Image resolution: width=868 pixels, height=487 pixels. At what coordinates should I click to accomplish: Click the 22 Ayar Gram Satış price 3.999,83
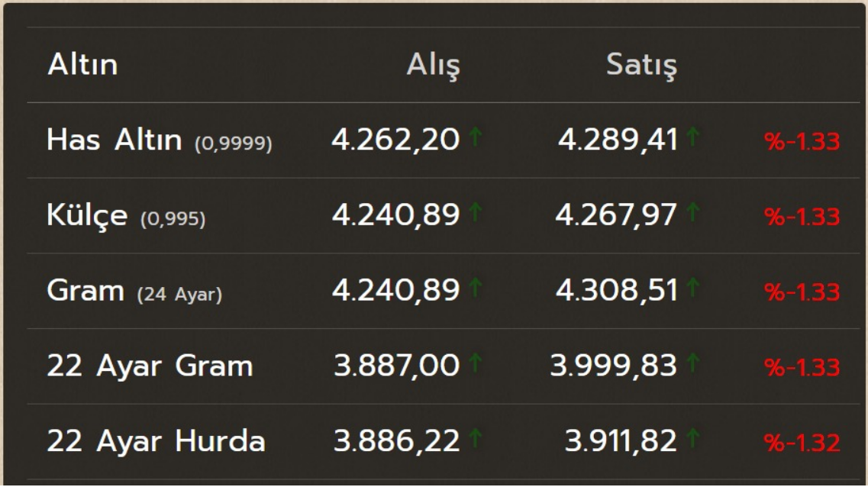[613, 365]
